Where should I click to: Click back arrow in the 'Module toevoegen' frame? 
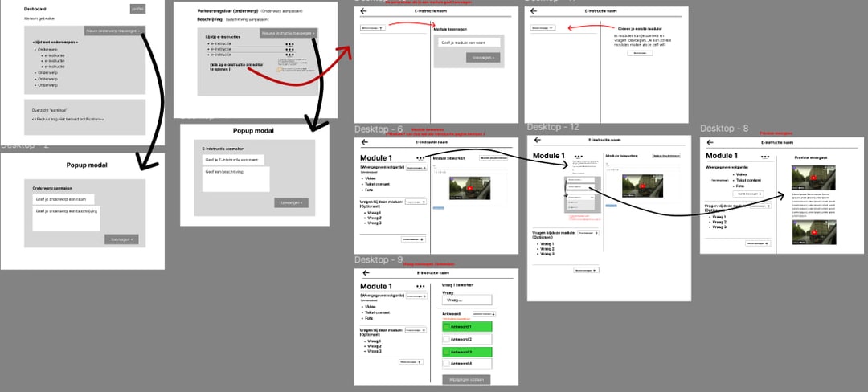[363, 11]
